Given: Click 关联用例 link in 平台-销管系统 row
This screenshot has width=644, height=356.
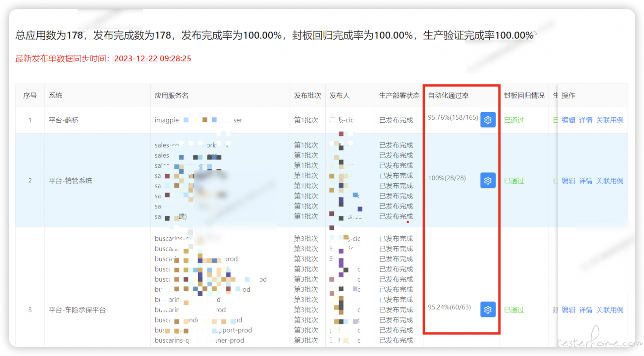Looking at the screenshot, I should coord(609,181).
